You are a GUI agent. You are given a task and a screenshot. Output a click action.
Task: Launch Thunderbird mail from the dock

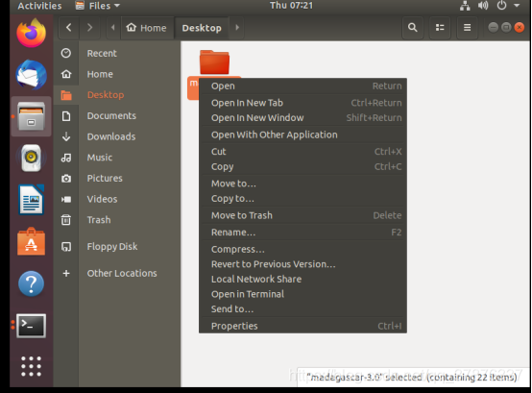(x=32, y=75)
